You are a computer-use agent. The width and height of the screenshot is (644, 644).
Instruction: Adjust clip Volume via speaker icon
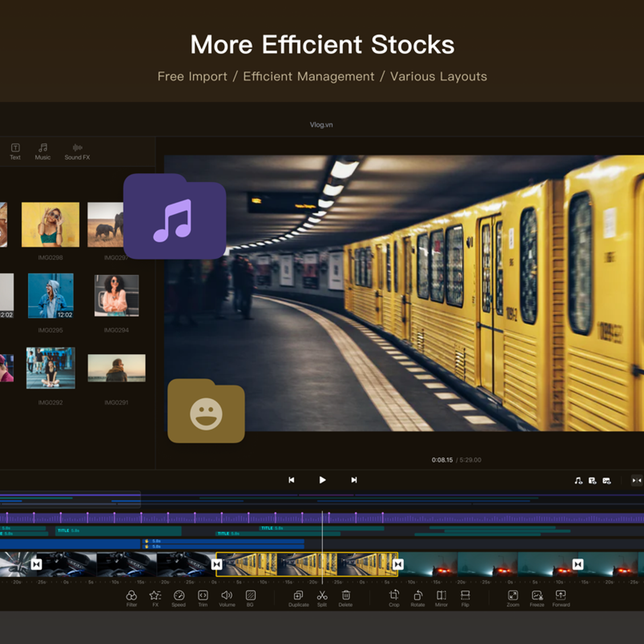[227, 598]
